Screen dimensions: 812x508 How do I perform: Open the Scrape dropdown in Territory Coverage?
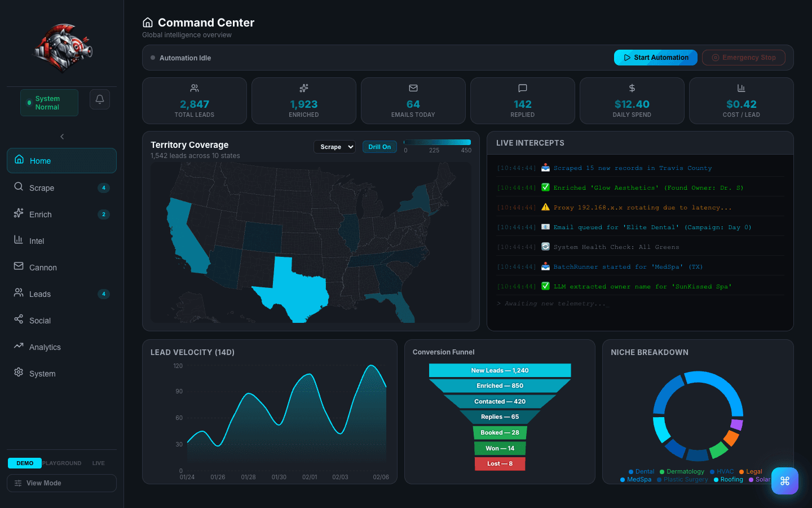(334, 147)
